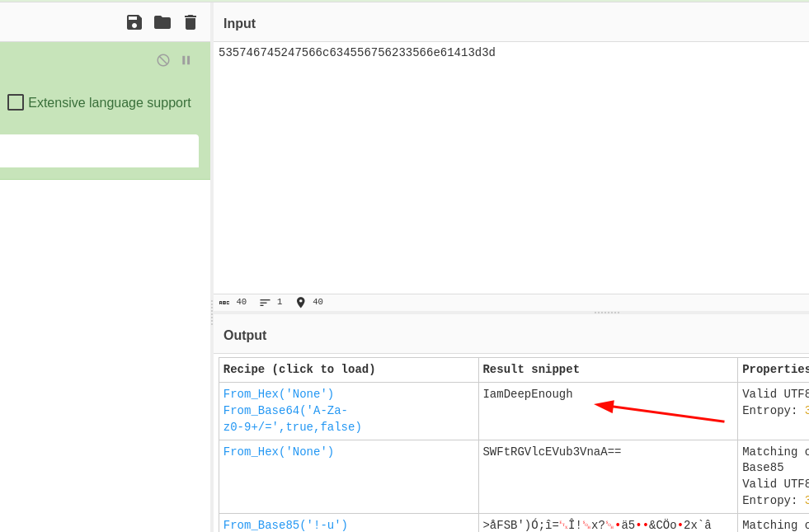Viewport: 809px width, 532px height.
Task: Select the SWFtRGVlcEVub3VnaA== result snippet
Action: (552, 451)
